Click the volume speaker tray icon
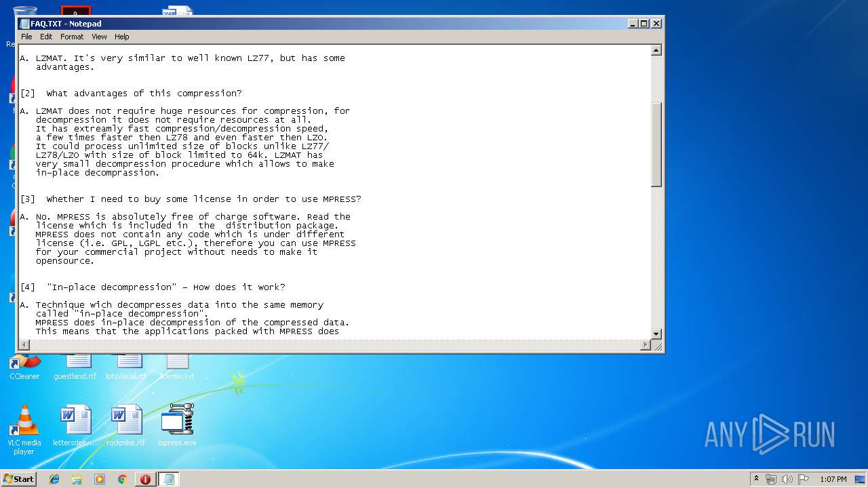Screen dimensions: 868x488 tap(787, 479)
